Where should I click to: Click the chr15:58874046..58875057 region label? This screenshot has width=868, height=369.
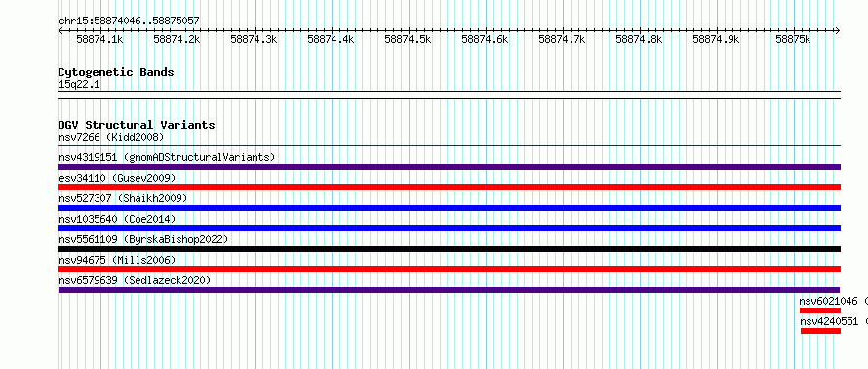pos(129,20)
